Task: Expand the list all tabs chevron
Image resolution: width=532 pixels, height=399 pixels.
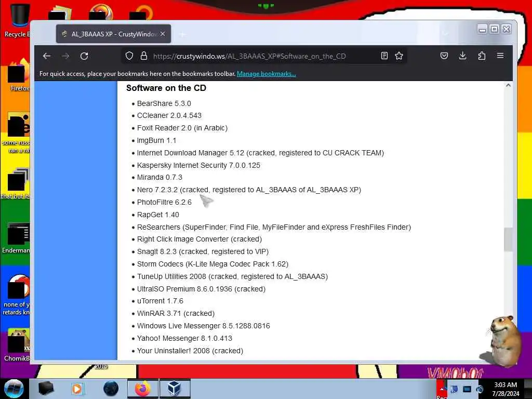Action: point(446,34)
